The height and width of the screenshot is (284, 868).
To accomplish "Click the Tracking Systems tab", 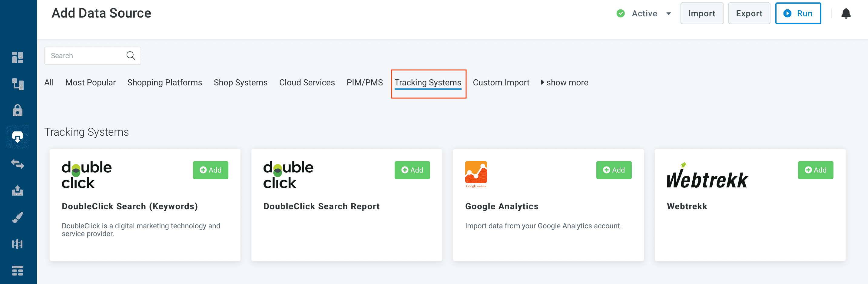I will (428, 83).
